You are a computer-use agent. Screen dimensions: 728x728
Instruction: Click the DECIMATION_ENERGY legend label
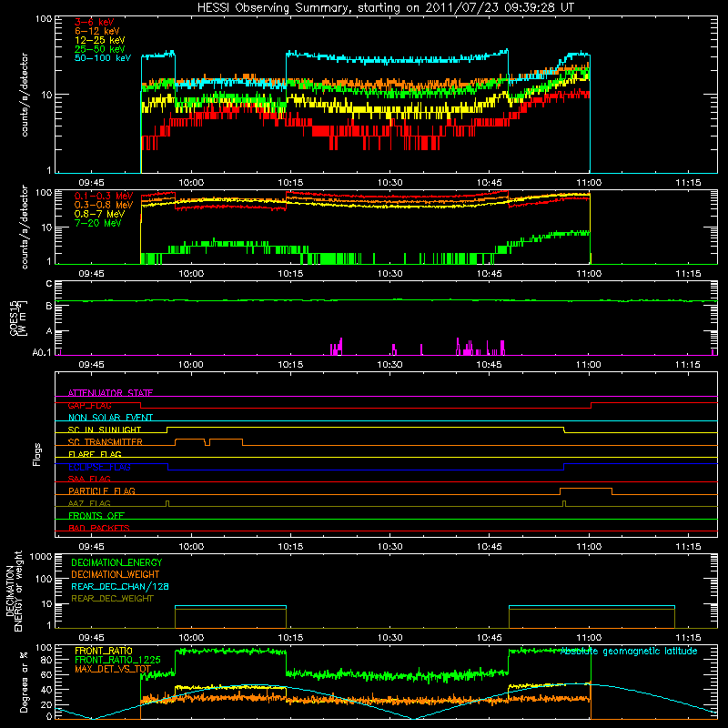(116, 562)
